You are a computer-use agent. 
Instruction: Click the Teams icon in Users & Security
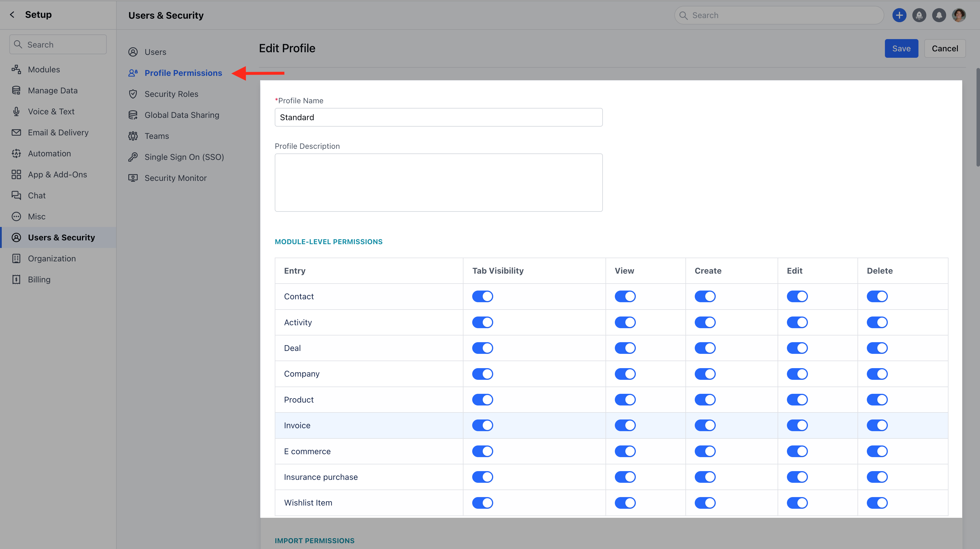[x=133, y=136]
